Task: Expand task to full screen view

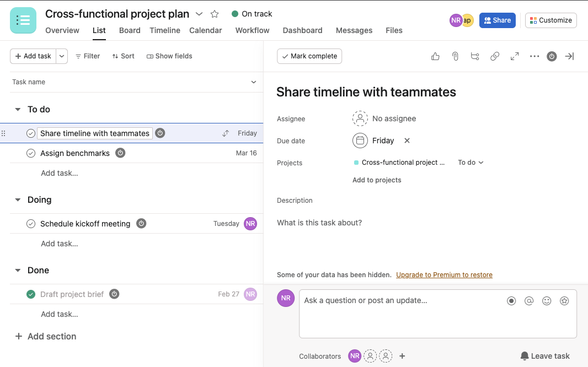Action: [515, 56]
